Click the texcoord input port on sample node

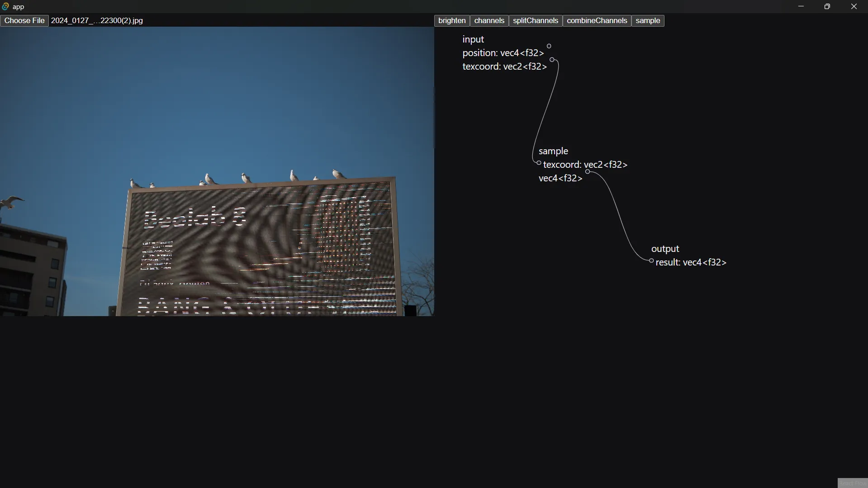539,163
